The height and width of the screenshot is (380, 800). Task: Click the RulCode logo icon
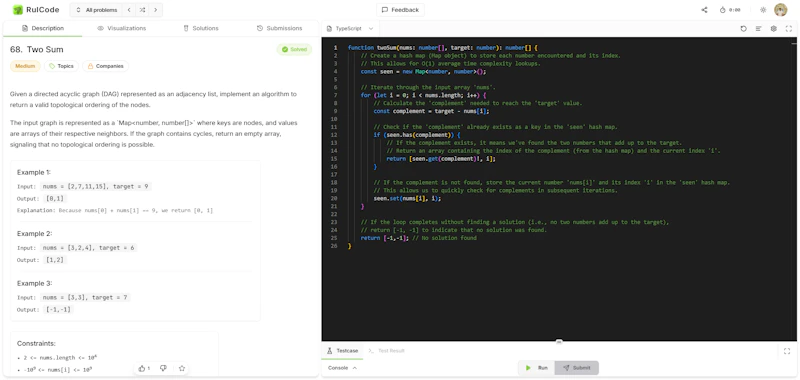18,10
